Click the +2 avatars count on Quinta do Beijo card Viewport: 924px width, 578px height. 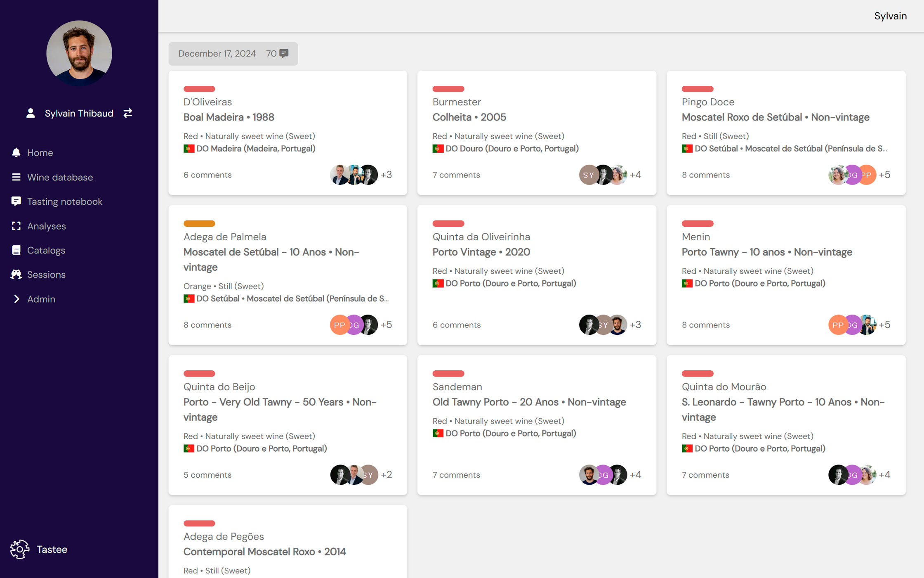(x=387, y=475)
